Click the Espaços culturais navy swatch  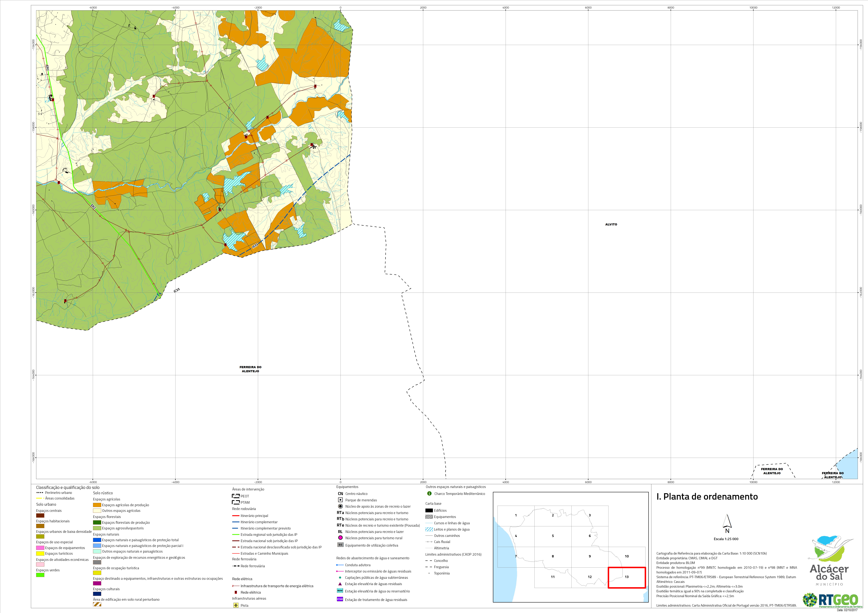coord(97,594)
